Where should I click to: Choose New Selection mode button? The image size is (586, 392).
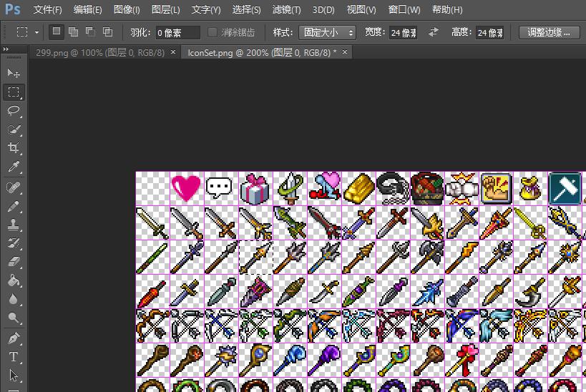[57, 31]
